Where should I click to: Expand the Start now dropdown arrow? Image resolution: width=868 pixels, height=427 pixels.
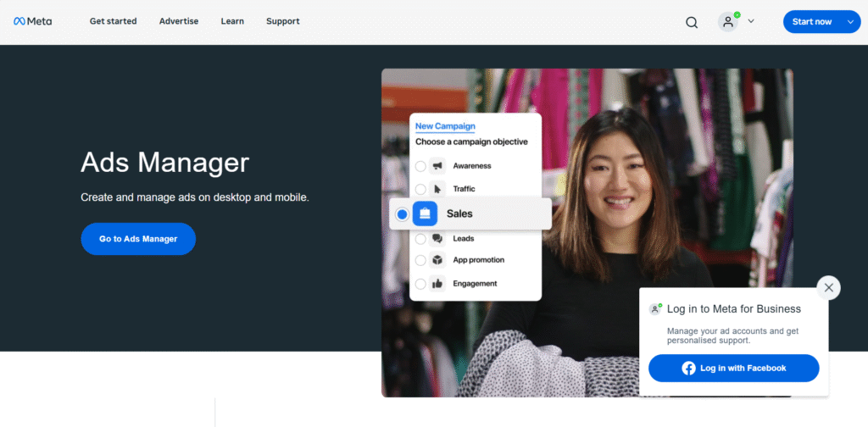pyautogui.click(x=850, y=22)
